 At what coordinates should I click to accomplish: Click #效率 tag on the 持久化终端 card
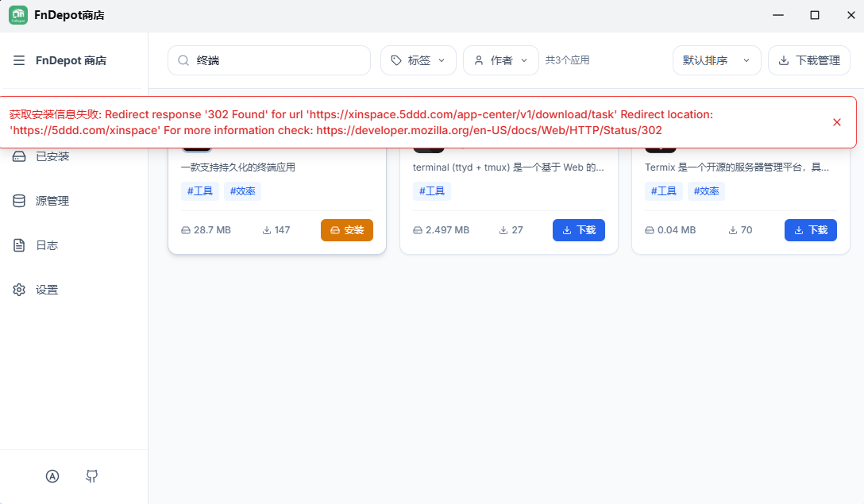[242, 191]
